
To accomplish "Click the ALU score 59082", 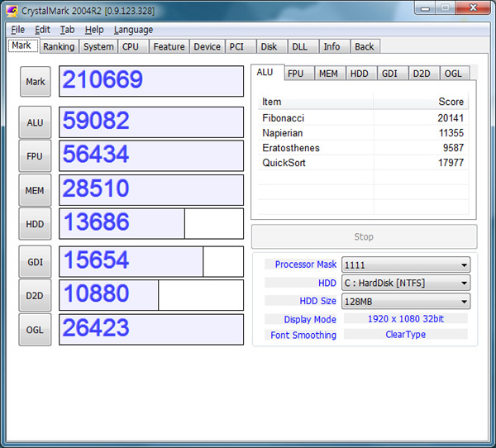I will 151,122.
